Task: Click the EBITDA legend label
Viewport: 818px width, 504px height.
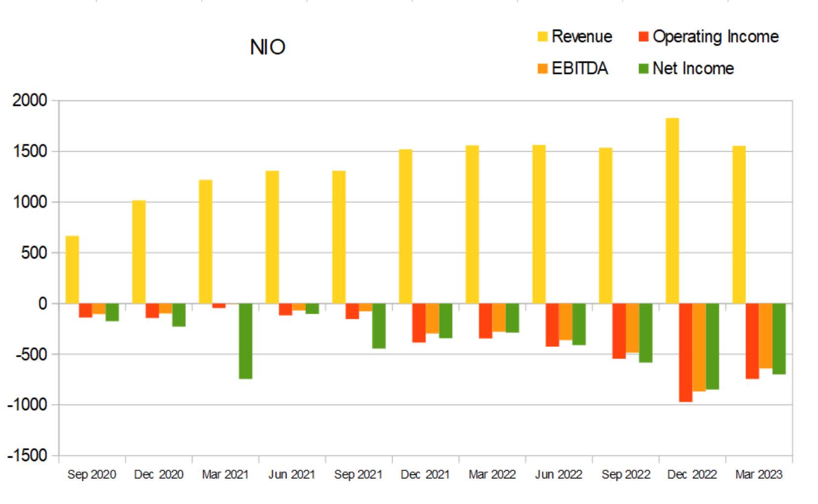Action: point(580,68)
